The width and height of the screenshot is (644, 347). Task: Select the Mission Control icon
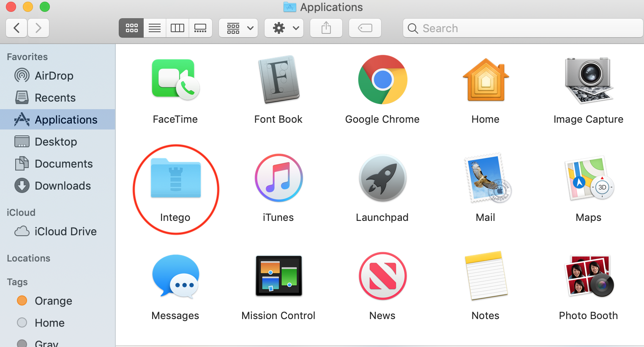(279, 275)
